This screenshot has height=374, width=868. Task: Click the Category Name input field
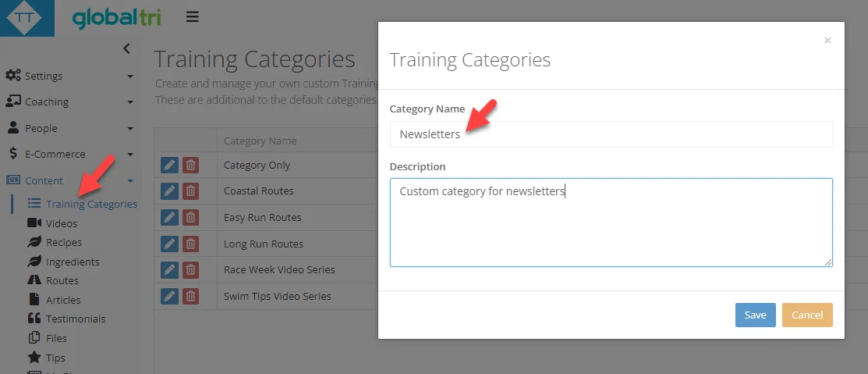(x=611, y=134)
